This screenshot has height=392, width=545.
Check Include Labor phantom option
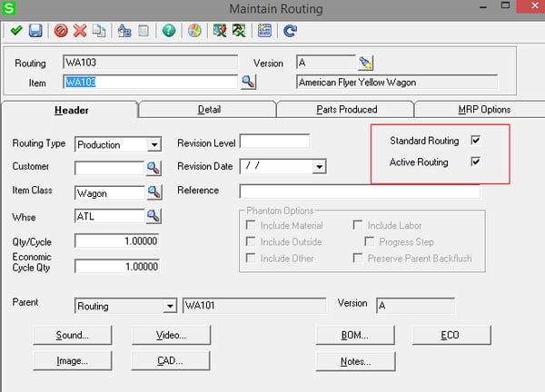point(358,225)
